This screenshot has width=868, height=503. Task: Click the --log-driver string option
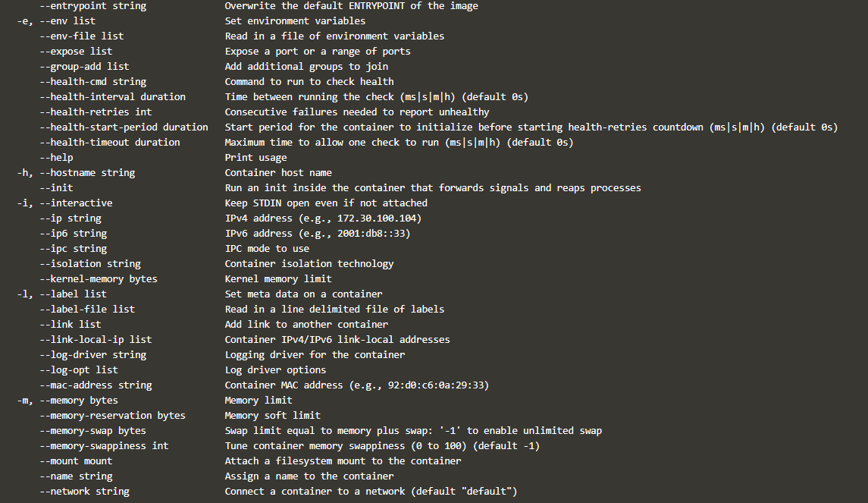(x=92, y=355)
